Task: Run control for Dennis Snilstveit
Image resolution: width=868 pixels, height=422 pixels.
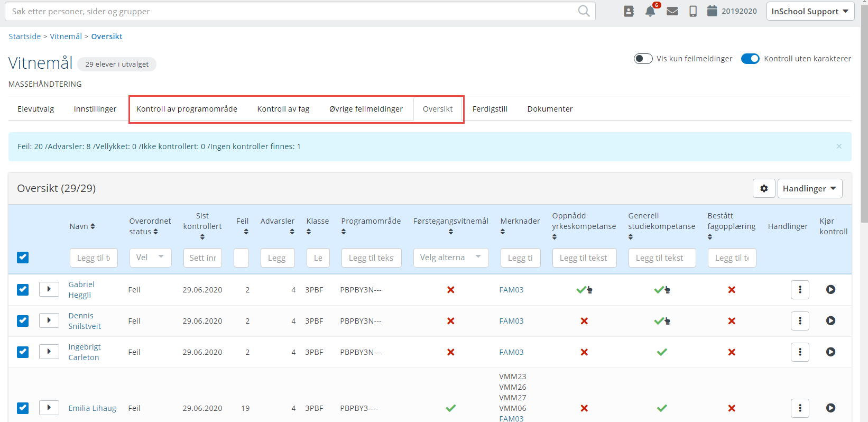Action: 830,320
